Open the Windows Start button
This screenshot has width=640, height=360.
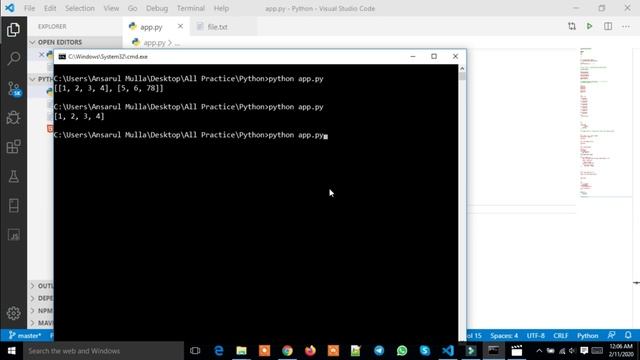[11, 351]
